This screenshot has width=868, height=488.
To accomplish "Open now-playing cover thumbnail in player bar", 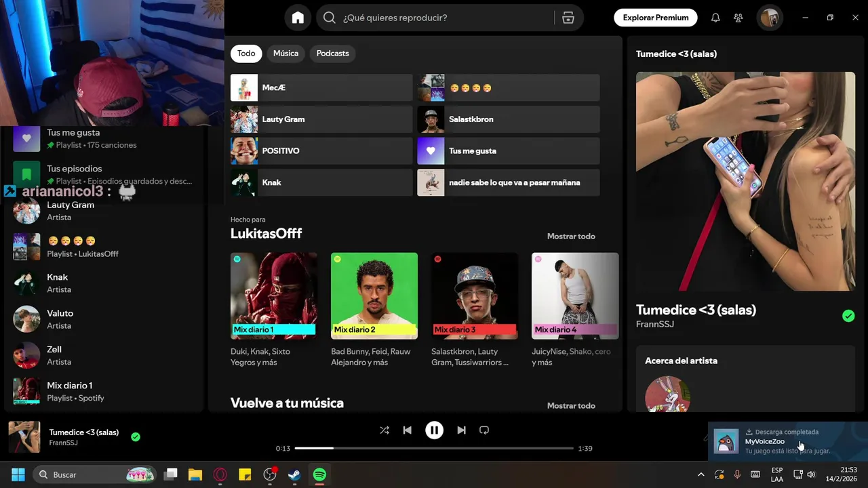I will click(x=24, y=437).
